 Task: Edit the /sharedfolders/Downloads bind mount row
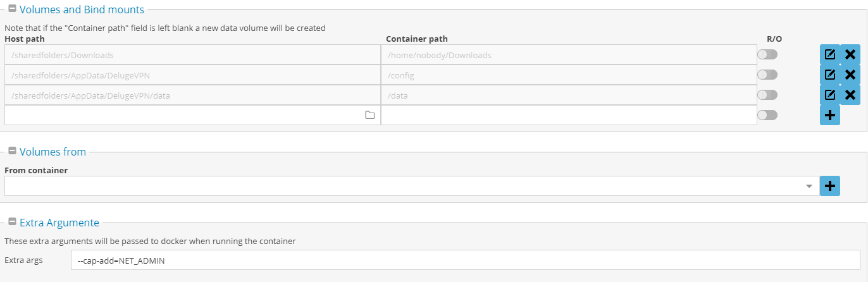pyautogui.click(x=830, y=54)
